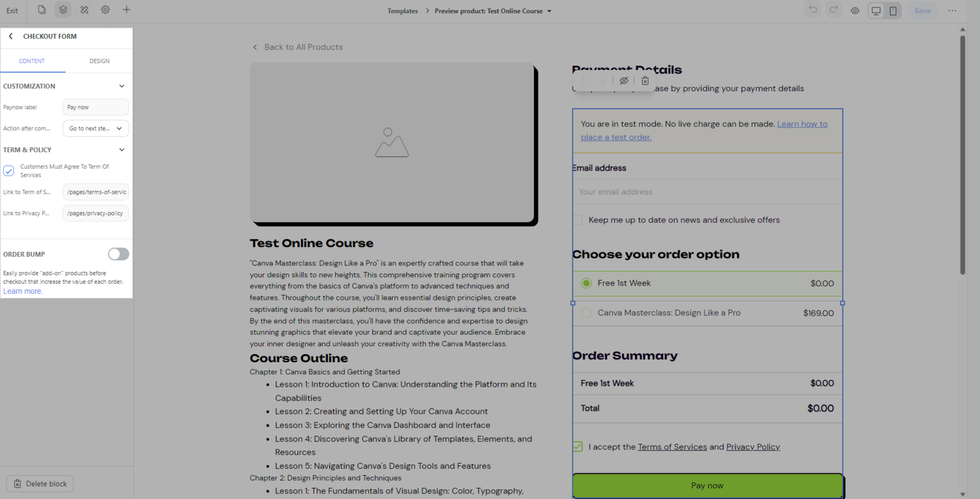Click the Paynow label input field
Screen dimensions: 980x499
point(96,107)
